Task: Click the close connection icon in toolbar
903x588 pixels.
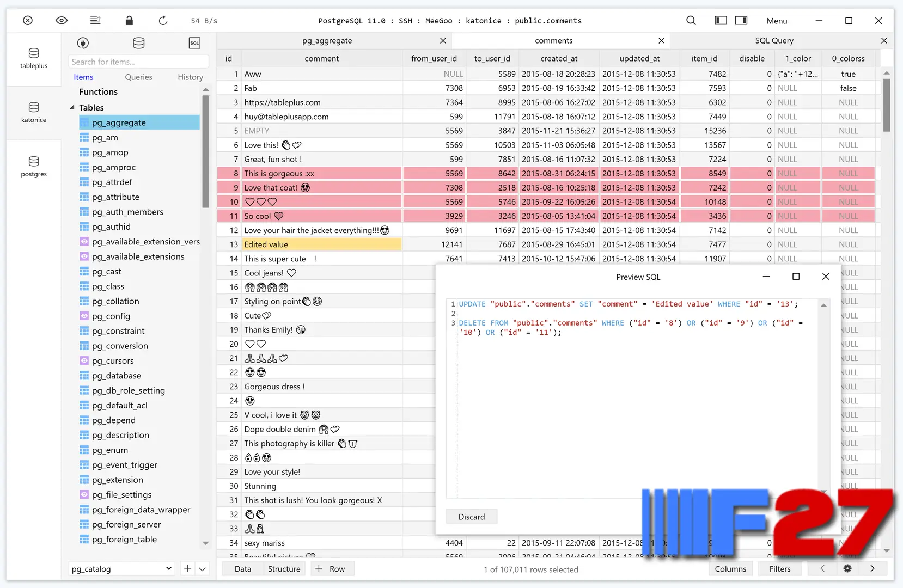Action: [28, 21]
